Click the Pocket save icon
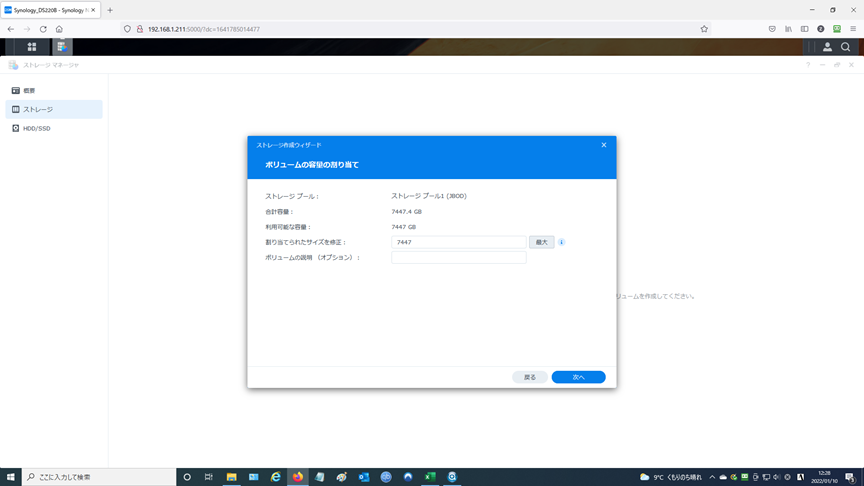The width and height of the screenshot is (864, 486). click(772, 29)
